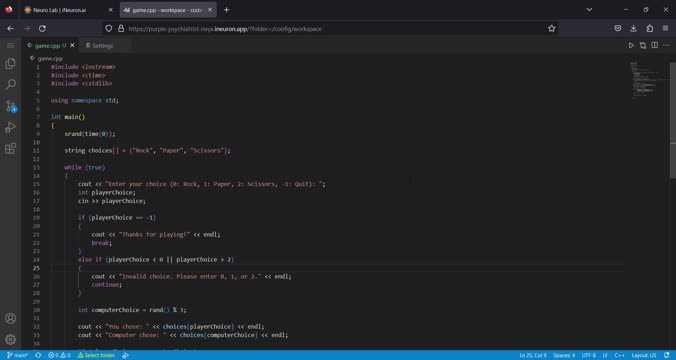Click the Run code play icon
The height and width of the screenshot is (360, 676).
[631, 45]
